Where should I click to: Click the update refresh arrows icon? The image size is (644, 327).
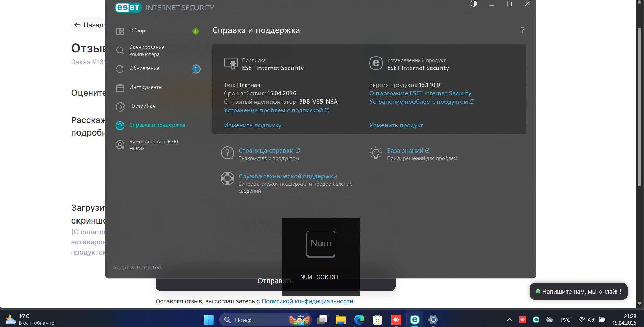(x=120, y=69)
